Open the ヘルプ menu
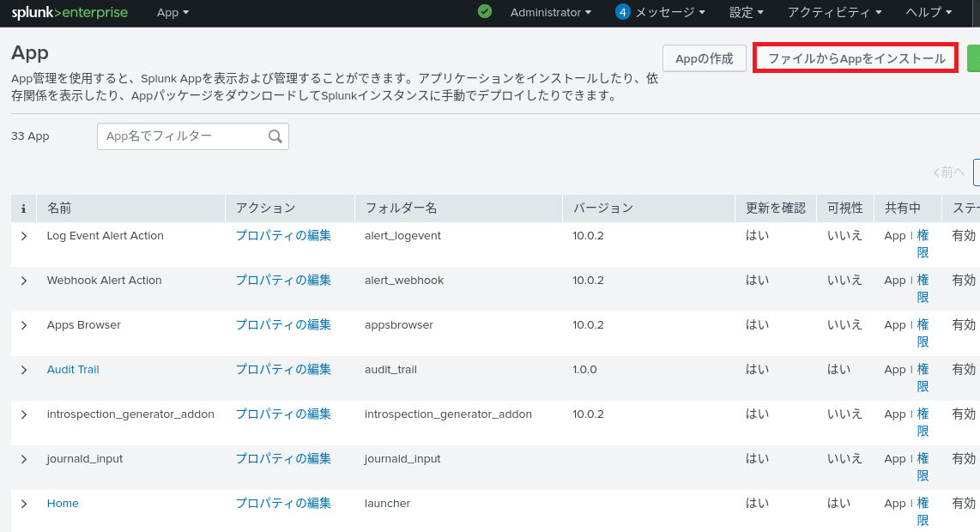The image size is (980, 532). tap(929, 13)
